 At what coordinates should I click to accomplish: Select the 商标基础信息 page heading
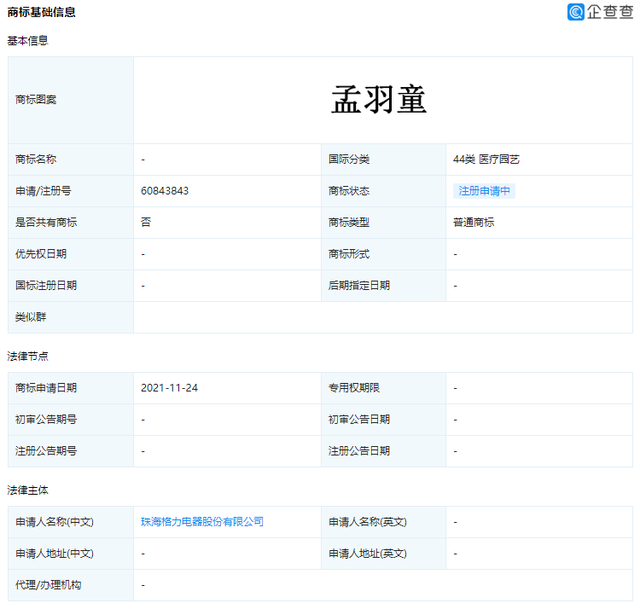(41, 12)
